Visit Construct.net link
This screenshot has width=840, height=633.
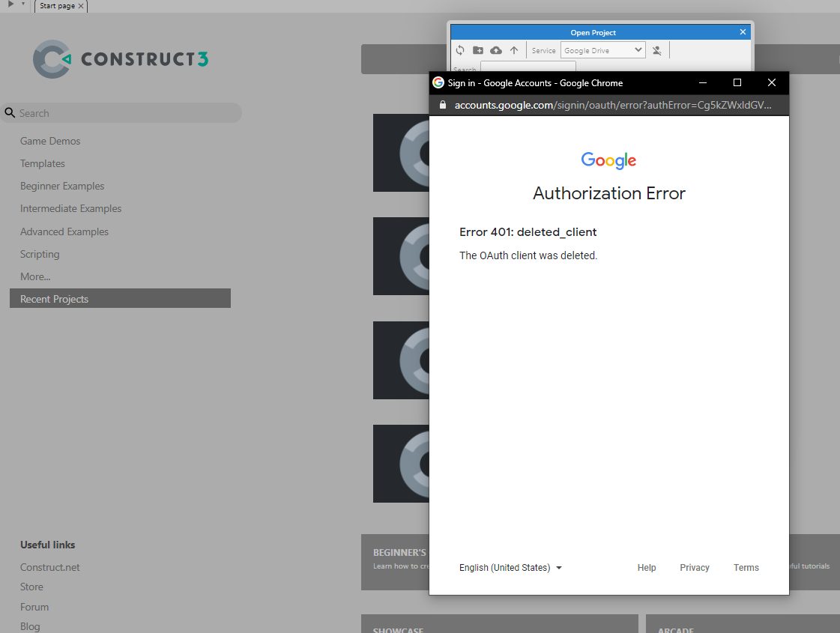pos(49,567)
